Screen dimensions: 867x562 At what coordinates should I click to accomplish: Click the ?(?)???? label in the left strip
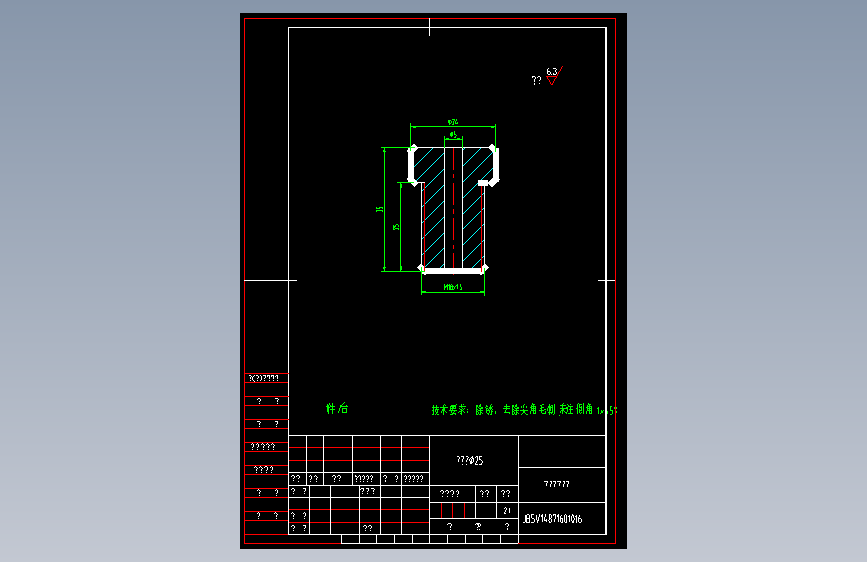(264, 378)
